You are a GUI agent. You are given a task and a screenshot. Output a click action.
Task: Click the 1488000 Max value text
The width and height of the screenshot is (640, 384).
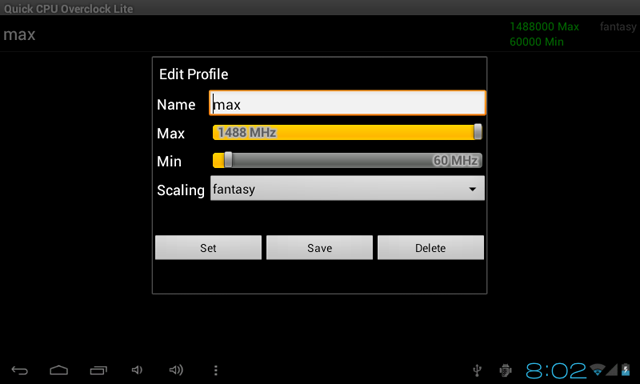[x=544, y=27]
